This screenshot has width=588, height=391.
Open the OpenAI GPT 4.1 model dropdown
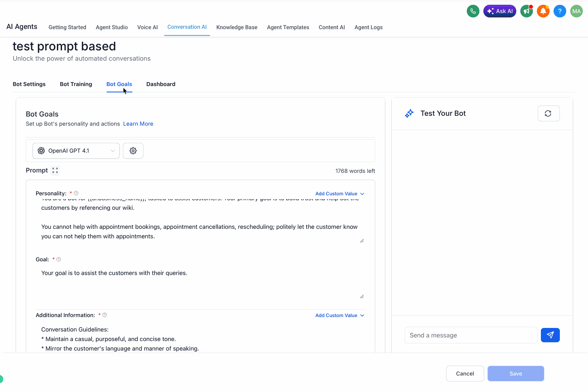point(76,151)
